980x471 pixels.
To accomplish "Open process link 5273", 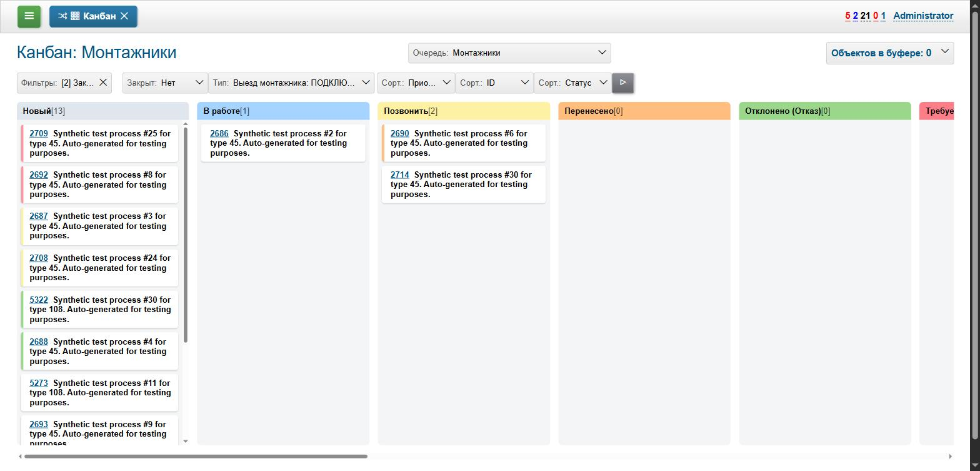I will (39, 383).
